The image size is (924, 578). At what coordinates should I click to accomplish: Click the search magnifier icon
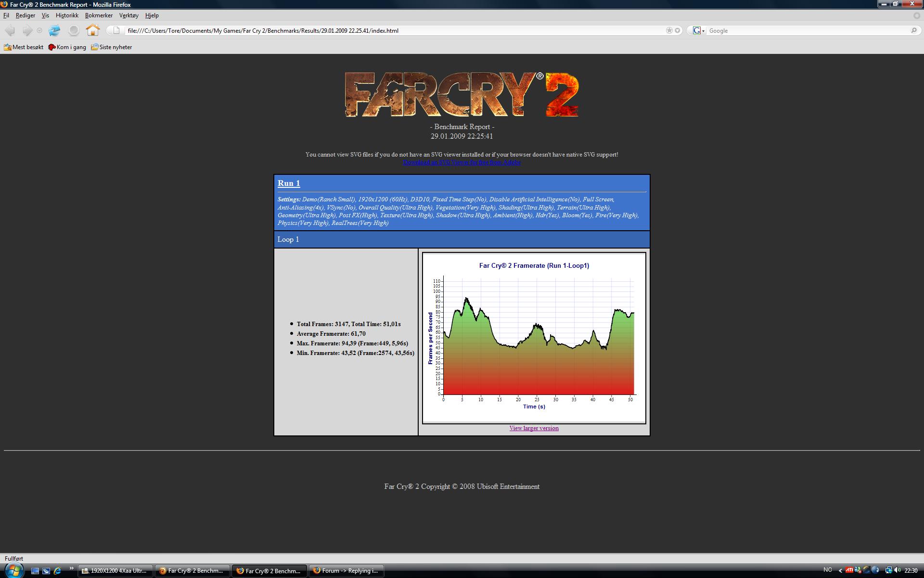point(914,30)
